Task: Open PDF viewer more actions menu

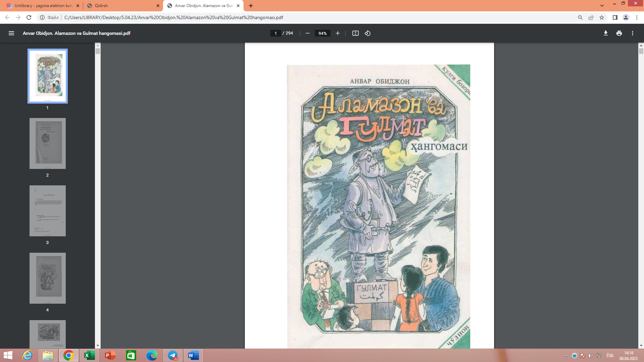Action: [633, 33]
